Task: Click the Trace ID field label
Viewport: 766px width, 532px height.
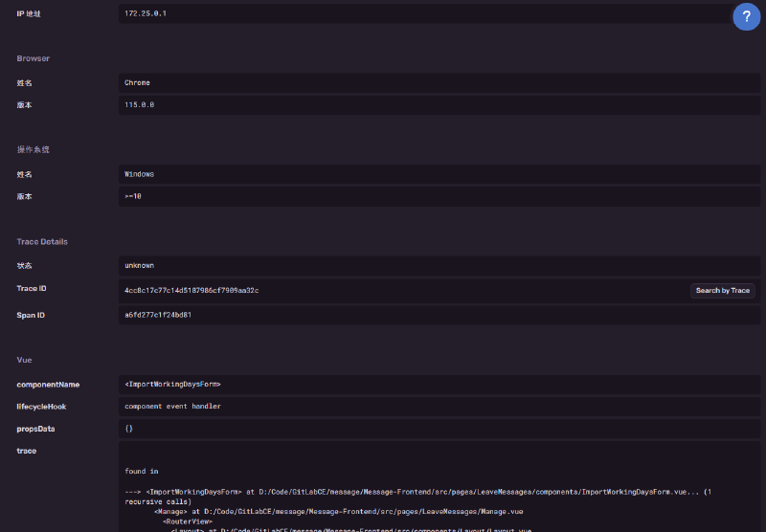Action: [x=33, y=289]
